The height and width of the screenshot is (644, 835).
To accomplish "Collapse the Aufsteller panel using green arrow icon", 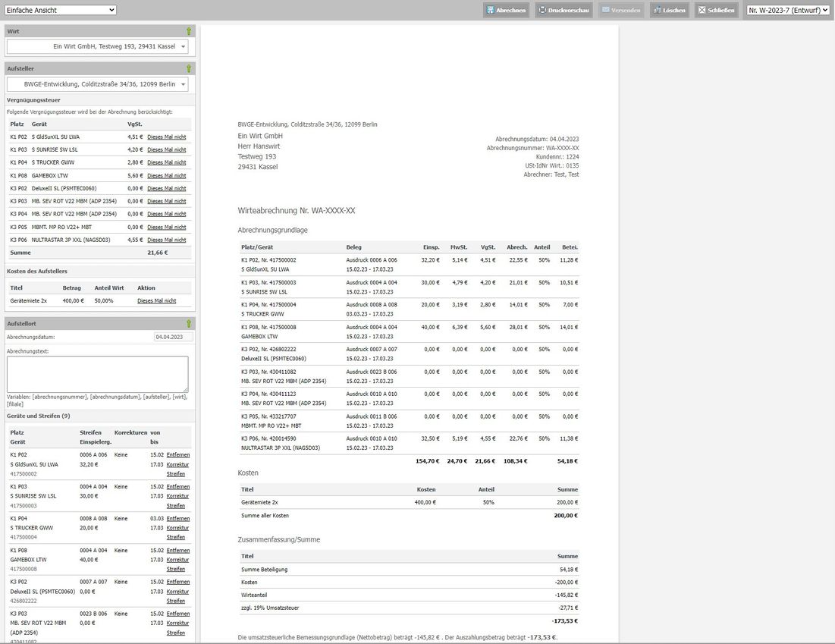I will (x=189, y=69).
